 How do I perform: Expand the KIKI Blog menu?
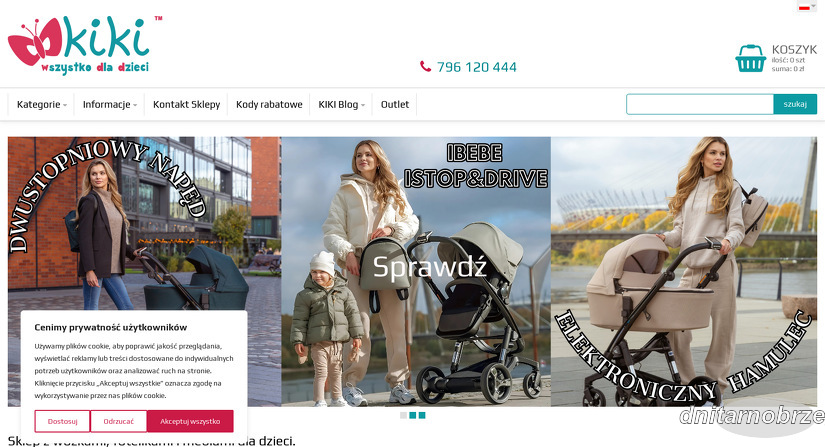tap(341, 104)
